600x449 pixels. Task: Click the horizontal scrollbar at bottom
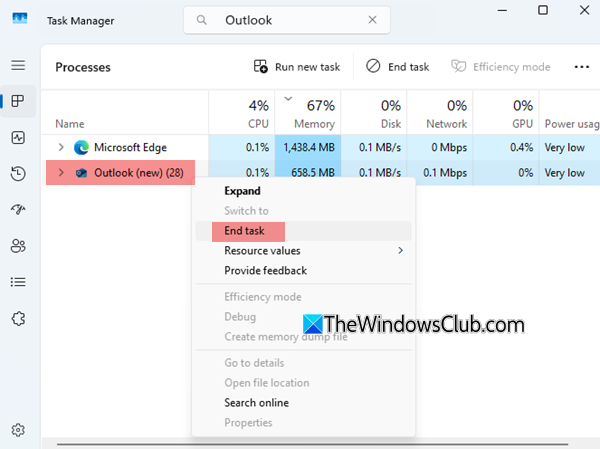(x=312, y=444)
